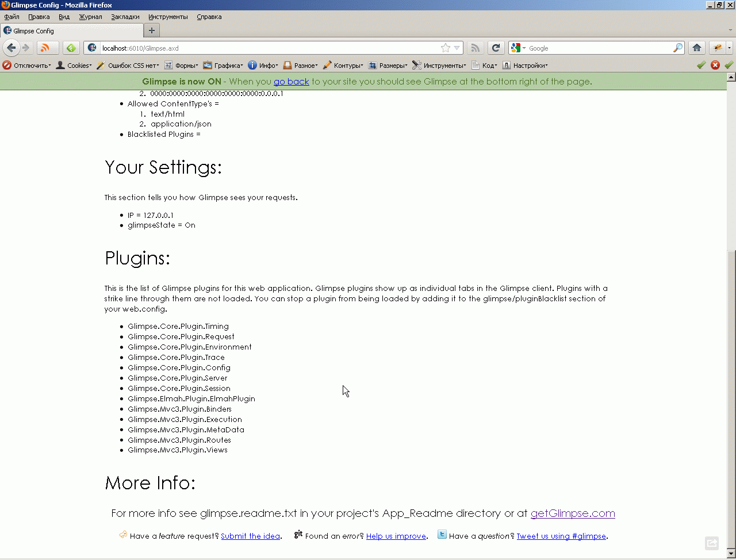Click the 'Help us improve' link

396,536
